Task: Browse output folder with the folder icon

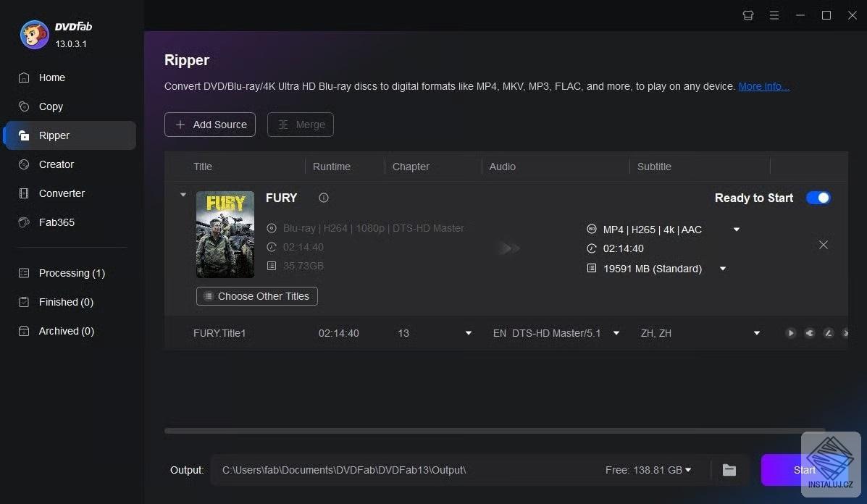Action: (x=729, y=470)
